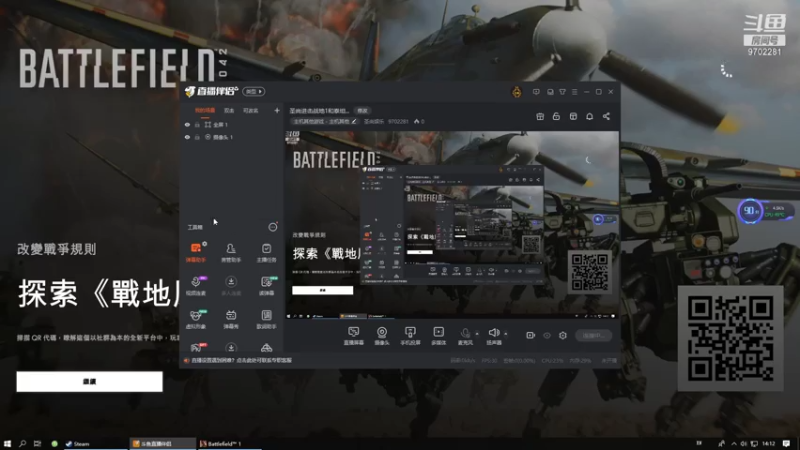
Task: Add a camera source via the webcam icon
Action: 382,336
